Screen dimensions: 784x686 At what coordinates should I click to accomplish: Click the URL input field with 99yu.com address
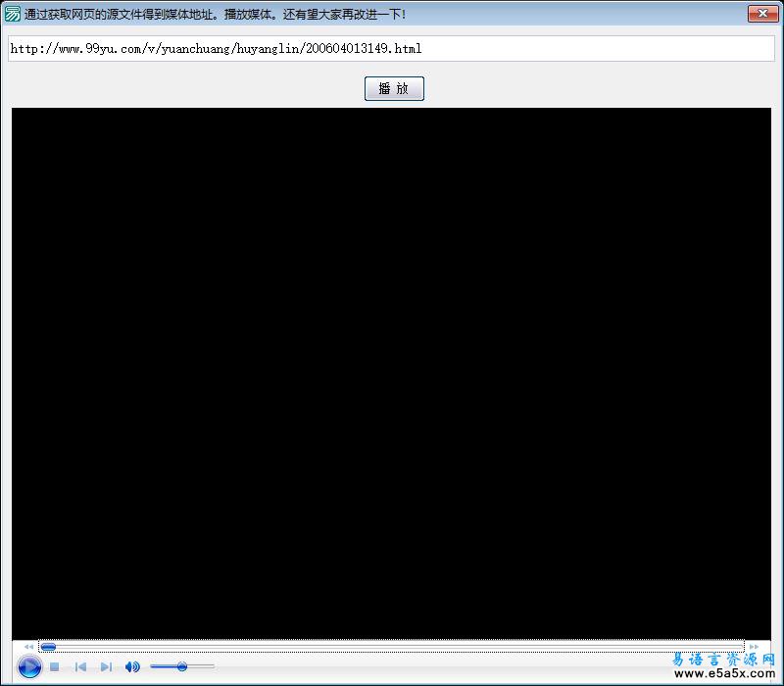pos(391,48)
